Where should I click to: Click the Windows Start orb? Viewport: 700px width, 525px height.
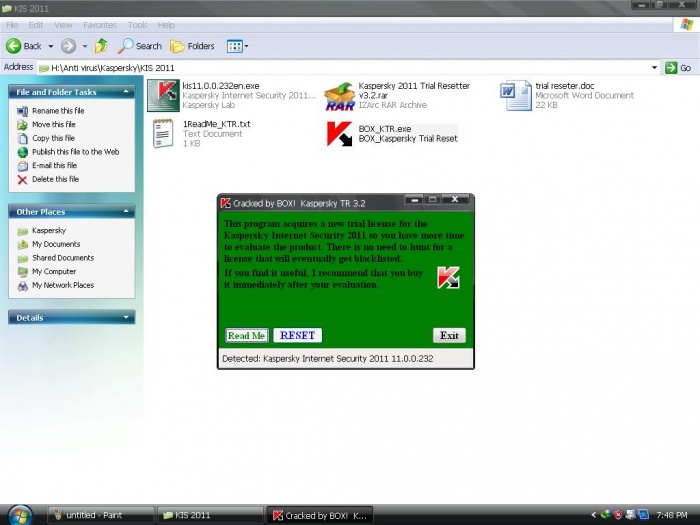click(x=18, y=515)
